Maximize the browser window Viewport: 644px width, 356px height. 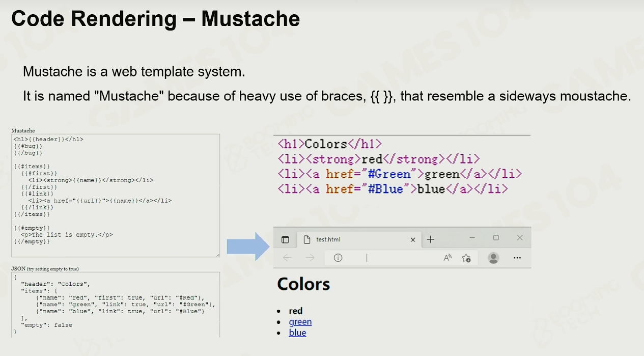coord(496,238)
